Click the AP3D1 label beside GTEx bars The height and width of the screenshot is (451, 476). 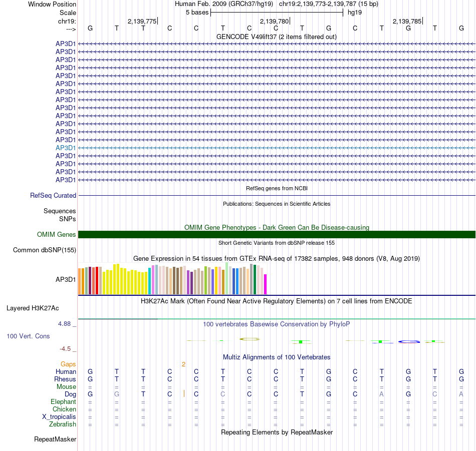(66, 279)
